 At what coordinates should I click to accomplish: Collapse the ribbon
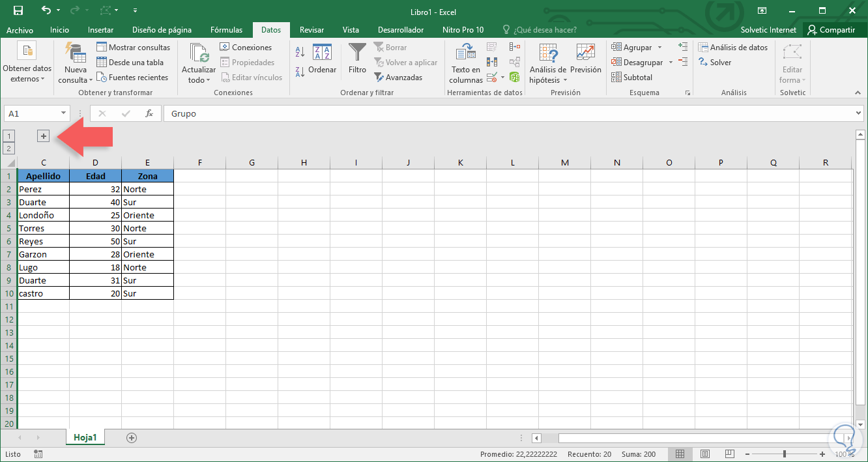coord(858,93)
